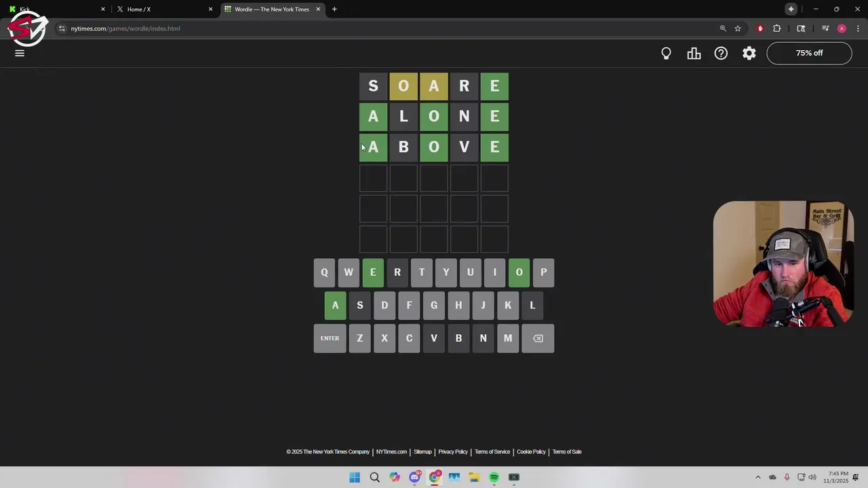Screen dimensions: 868x488
Task: Tap the green A key on the keyboard
Action: coord(335,305)
